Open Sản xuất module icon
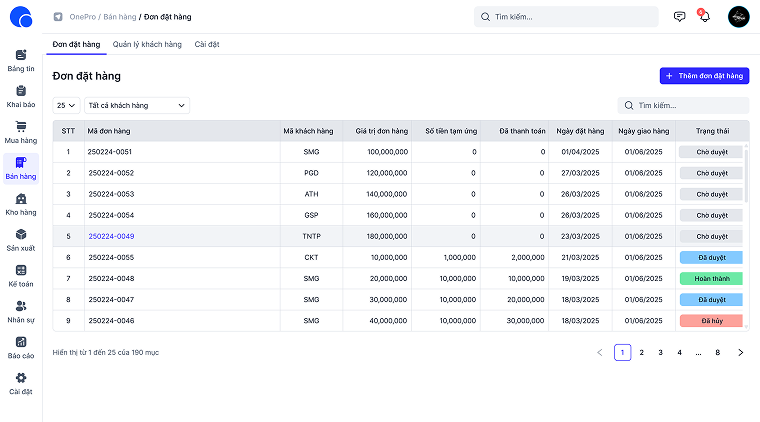This screenshot has width=760, height=422. [x=21, y=235]
